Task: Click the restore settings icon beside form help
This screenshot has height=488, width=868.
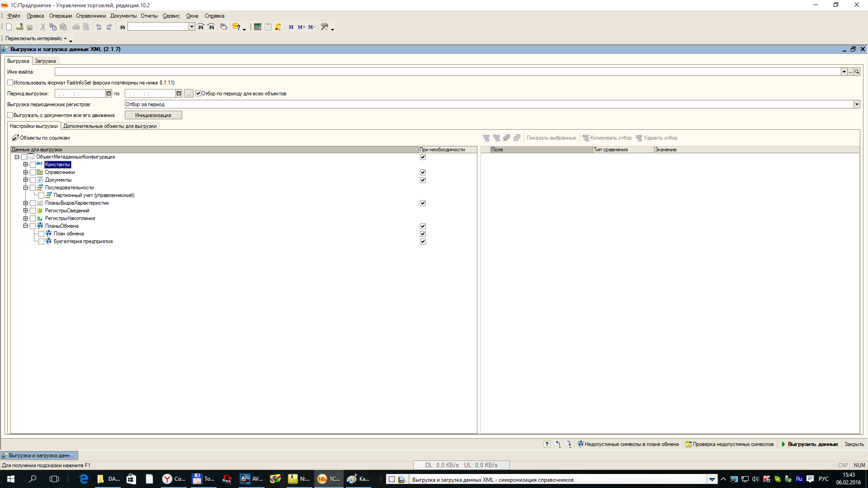Action: [558, 445]
